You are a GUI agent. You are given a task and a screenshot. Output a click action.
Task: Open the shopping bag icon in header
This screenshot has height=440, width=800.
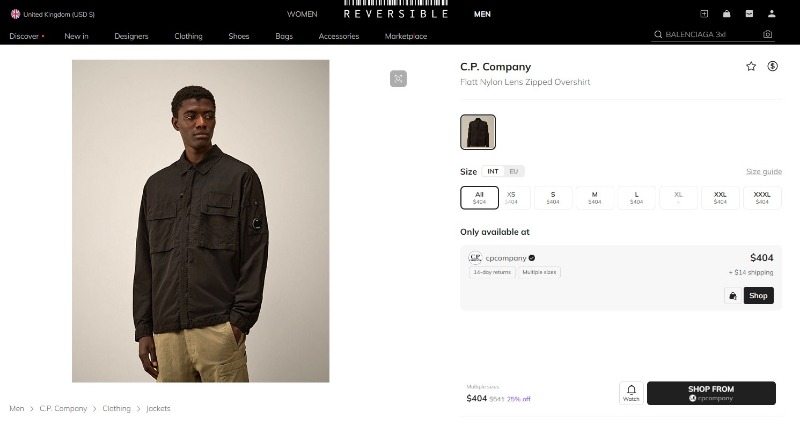727,14
